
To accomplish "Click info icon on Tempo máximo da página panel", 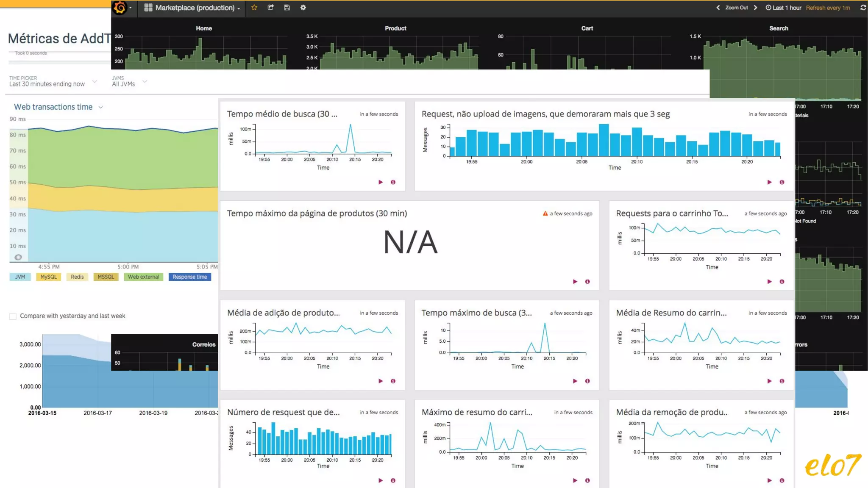I will (x=587, y=282).
